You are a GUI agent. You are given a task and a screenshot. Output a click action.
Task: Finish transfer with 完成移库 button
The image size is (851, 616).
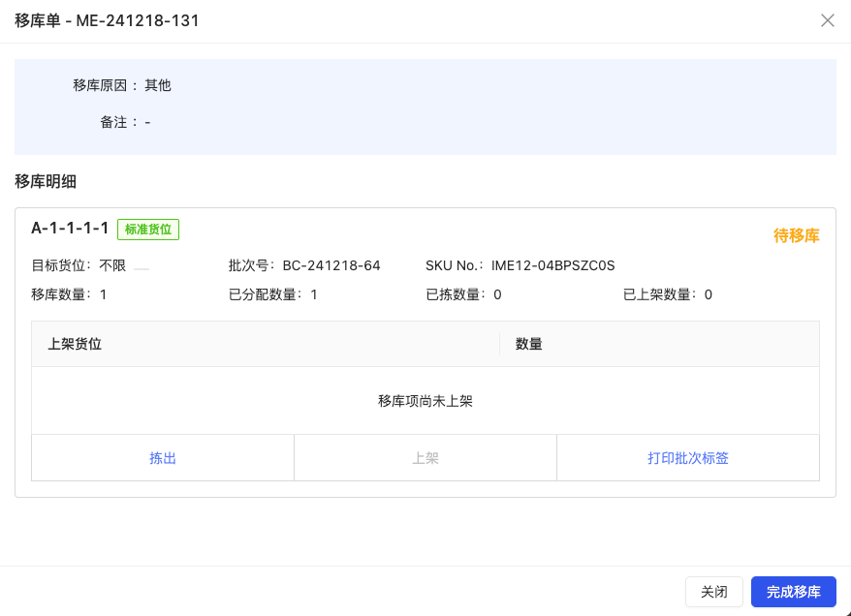793,592
